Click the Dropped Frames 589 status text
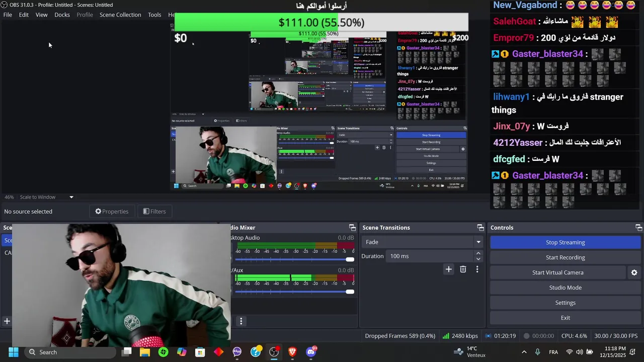 pyautogui.click(x=400, y=336)
